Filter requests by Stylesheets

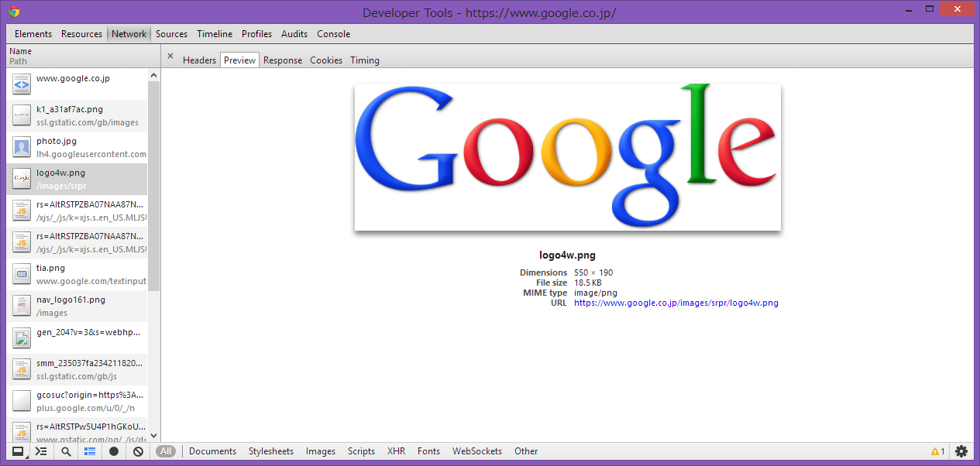pyautogui.click(x=271, y=451)
